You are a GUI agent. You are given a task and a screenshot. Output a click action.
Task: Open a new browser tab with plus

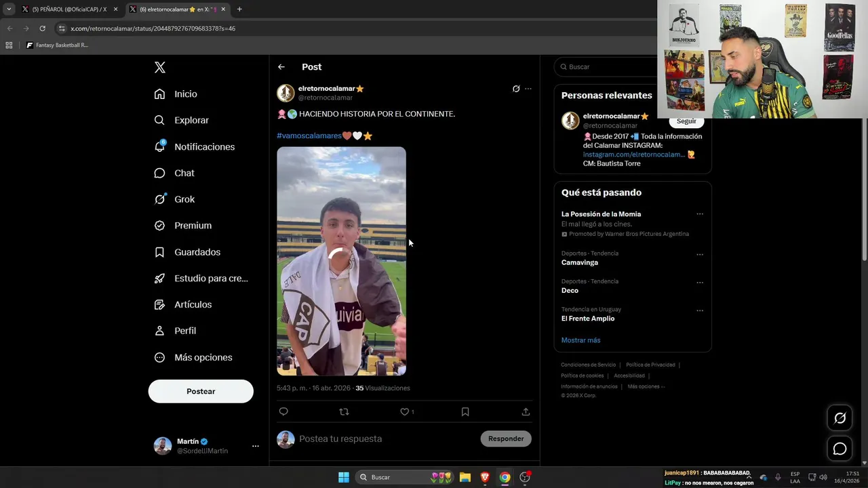click(x=239, y=9)
